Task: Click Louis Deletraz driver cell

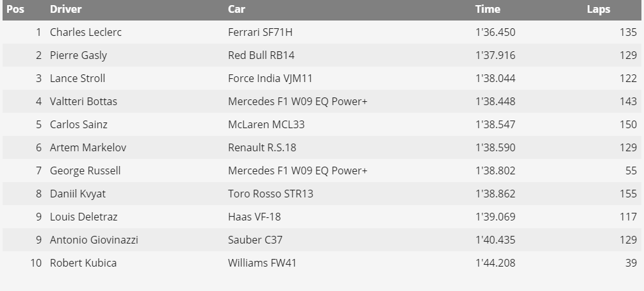Action: click(x=84, y=216)
